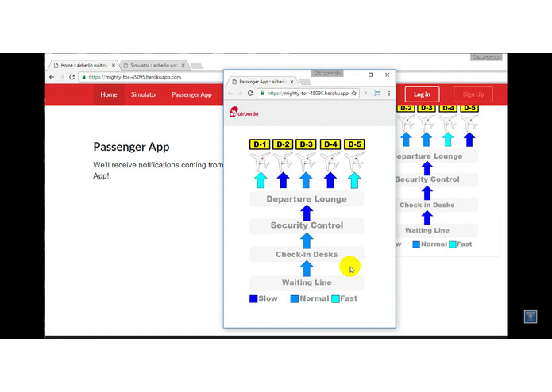552x392 pixels.
Task: Click the popup window URL field
Action: point(307,93)
